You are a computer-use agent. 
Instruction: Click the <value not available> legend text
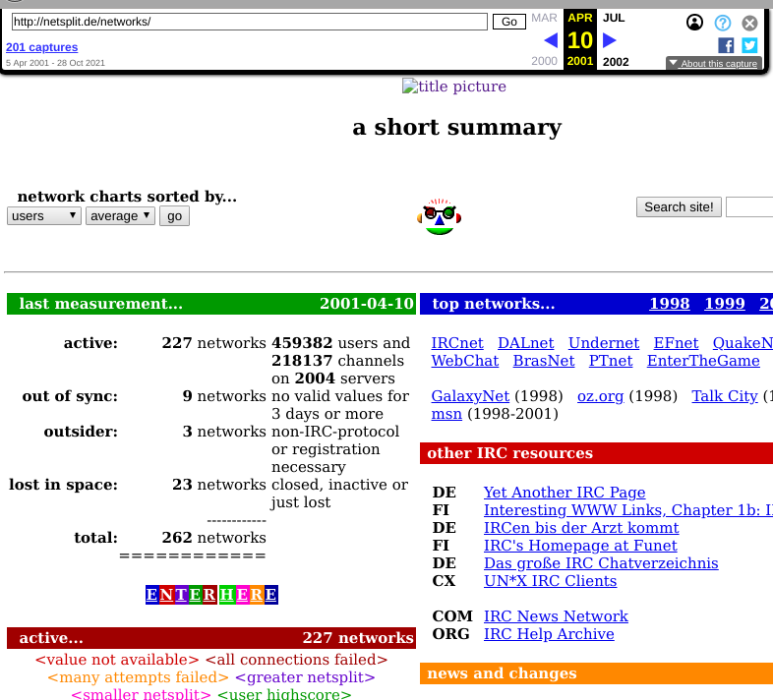[x=117, y=660]
